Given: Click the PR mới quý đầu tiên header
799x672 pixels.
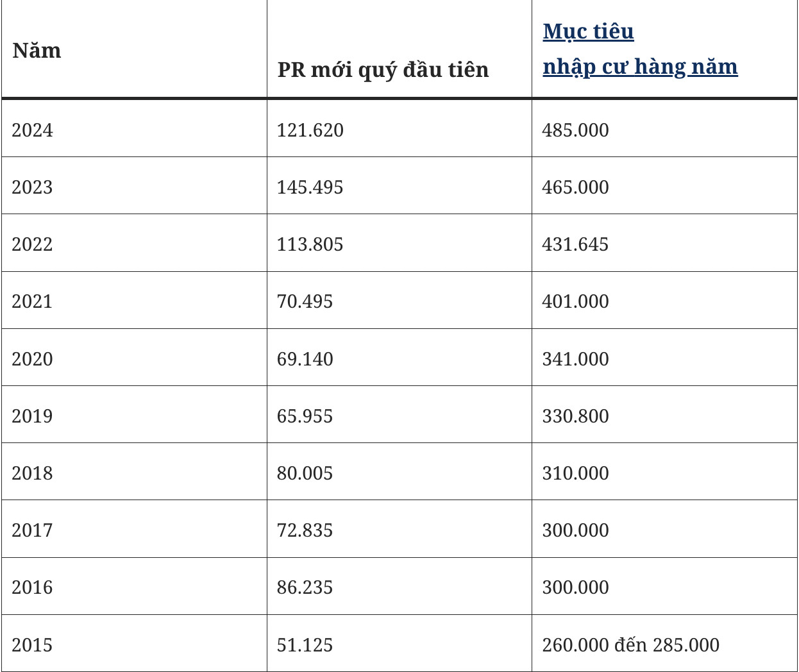Looking at the screenshot, I should click(399, 49).
